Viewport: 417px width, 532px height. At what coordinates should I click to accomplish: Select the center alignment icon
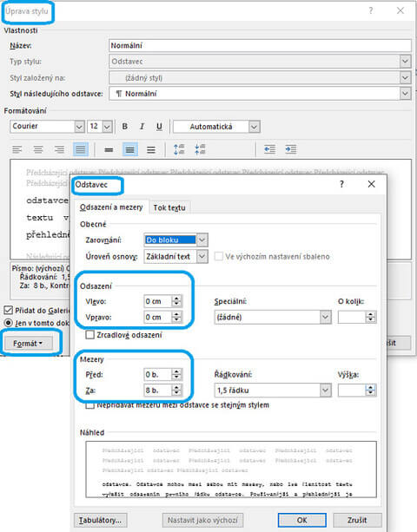38,149
